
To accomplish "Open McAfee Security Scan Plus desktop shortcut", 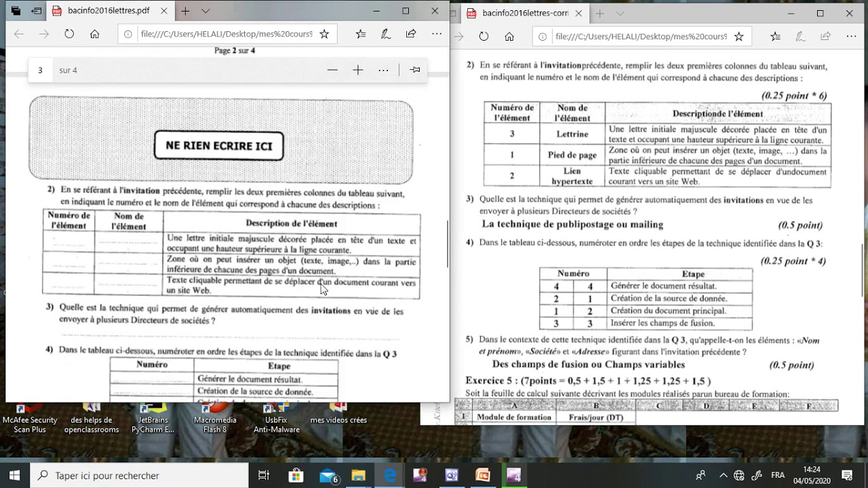I will coord(30,420).
